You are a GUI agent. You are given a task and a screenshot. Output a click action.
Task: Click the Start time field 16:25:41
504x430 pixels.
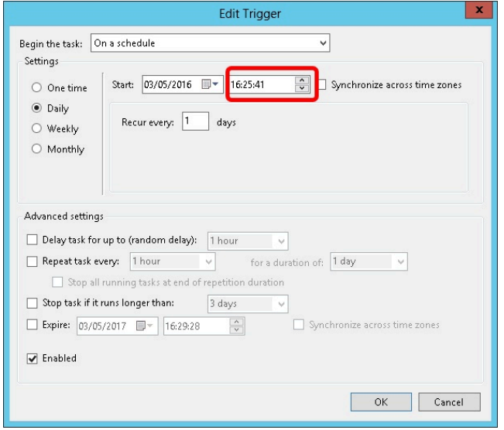259,85
